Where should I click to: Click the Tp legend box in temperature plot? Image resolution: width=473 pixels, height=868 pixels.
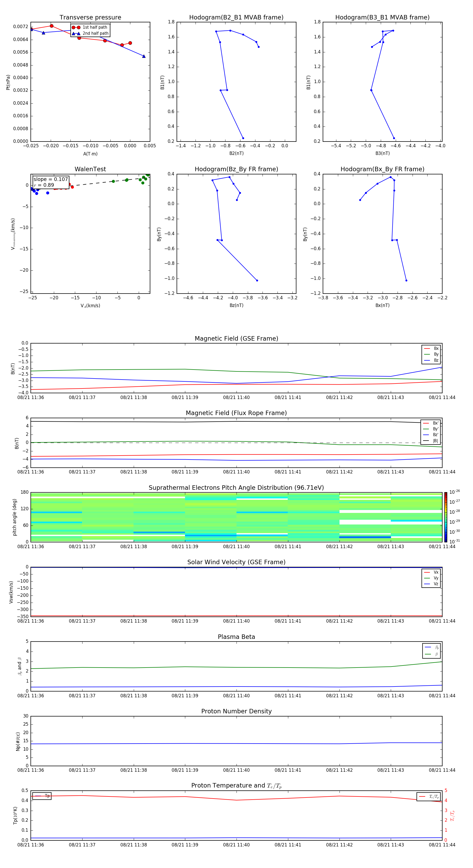(x=42, y=796)
